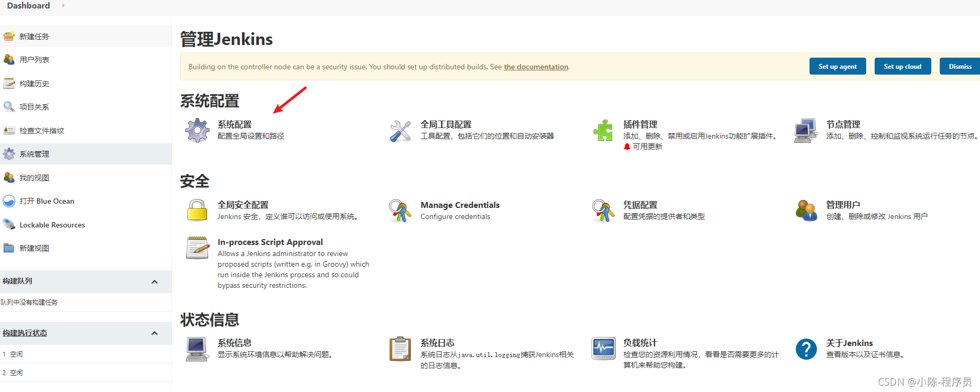Click the Blue Ocean circle icon
Viewport: 980px width, 392px height.
point(9,201)
